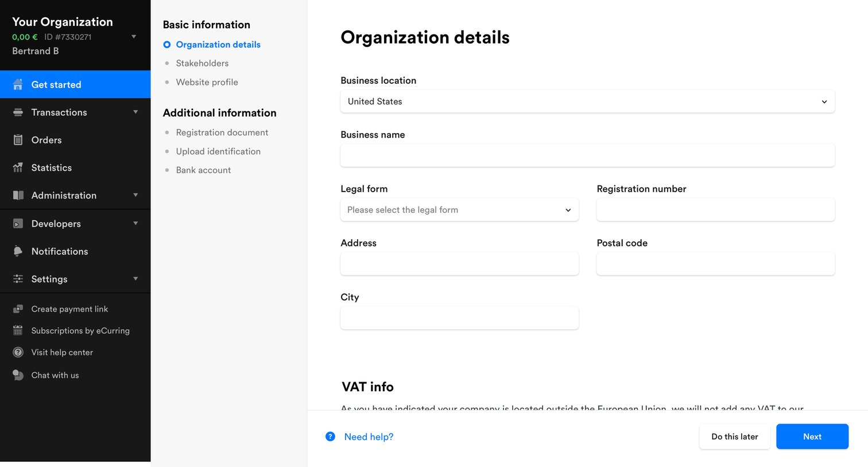This screenshot has height=467, width=868.
Task: Click the Orders clipboard icon
Action: (x=18, y=140)
